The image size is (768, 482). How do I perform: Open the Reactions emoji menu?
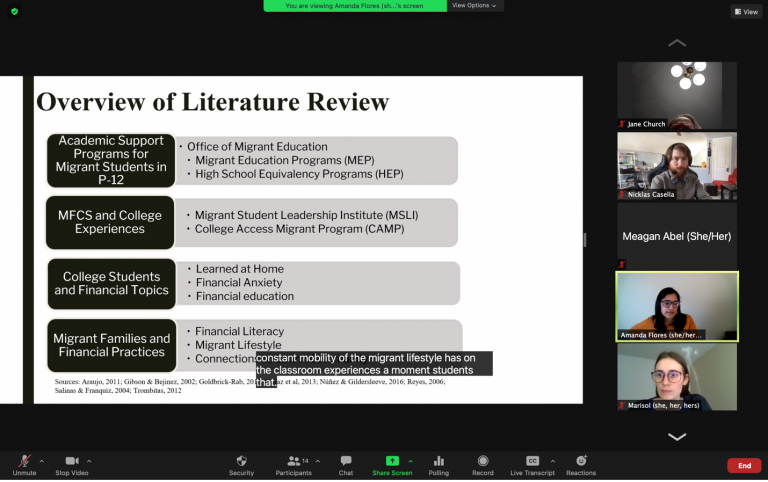(581, 462)
